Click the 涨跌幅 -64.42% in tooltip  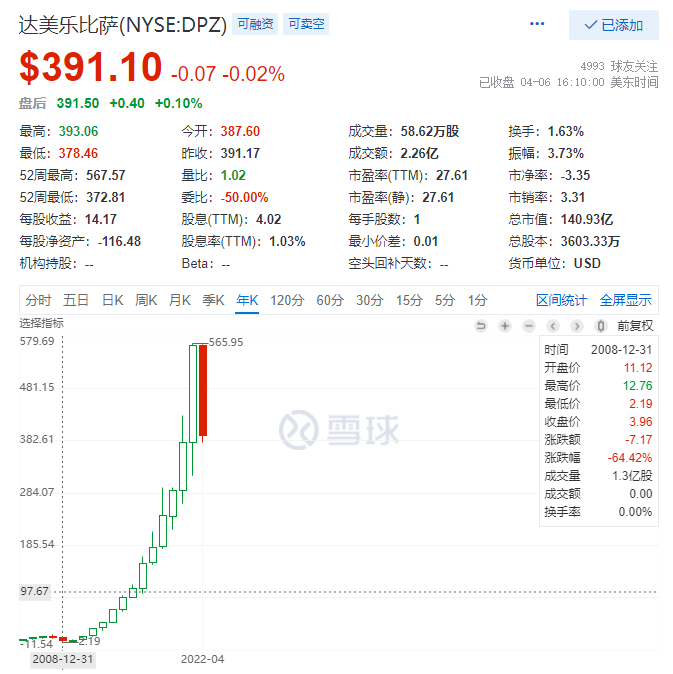coord(630,458)
